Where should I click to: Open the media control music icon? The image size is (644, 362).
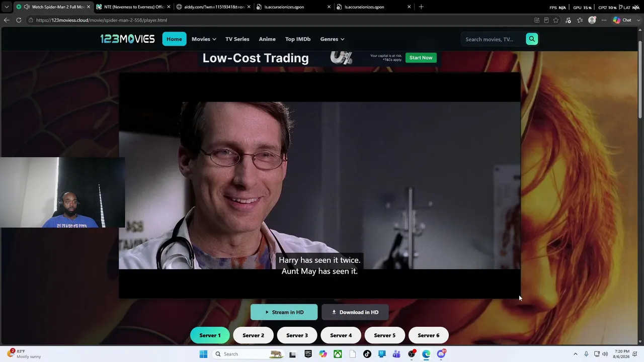tap(568, 20)
